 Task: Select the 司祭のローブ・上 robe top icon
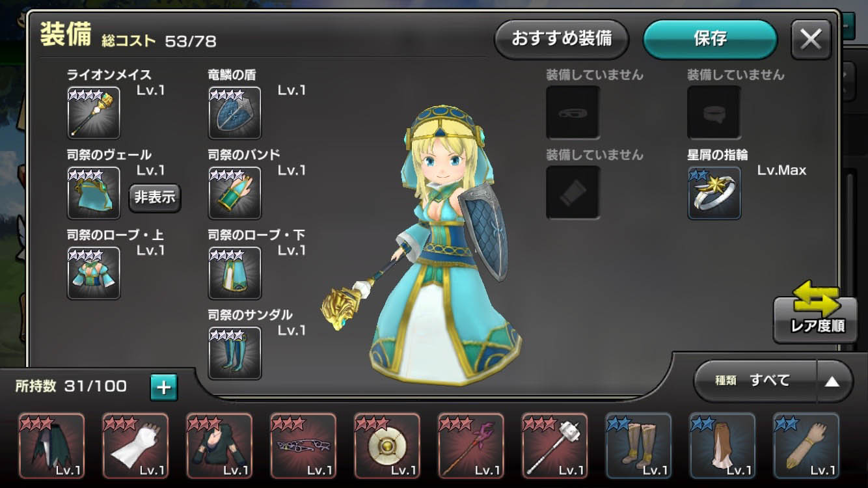(94, 273)
